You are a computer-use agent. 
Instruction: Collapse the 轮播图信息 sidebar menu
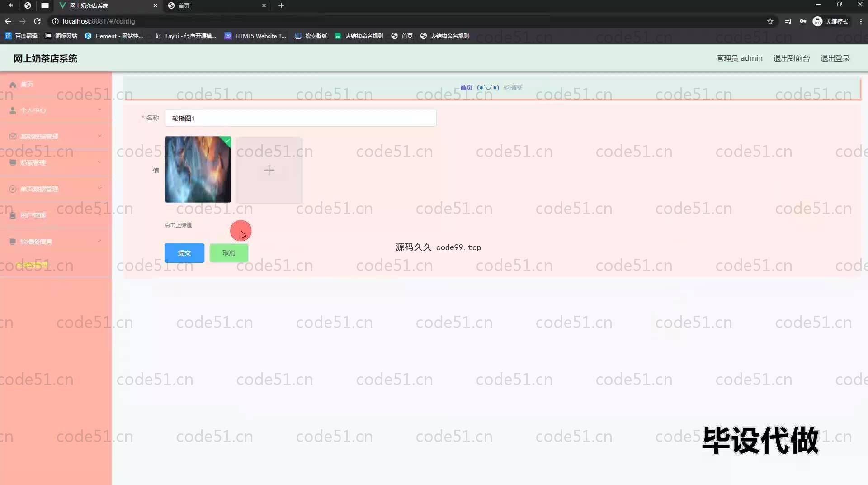click(55, 242)
